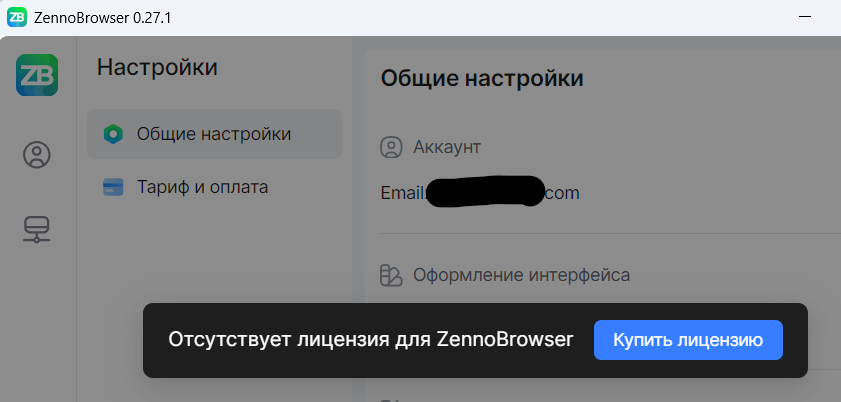This screenshot has width=841, height=402.
Task: Select Общие настройки in the settings menu
Action: [214, 134]
